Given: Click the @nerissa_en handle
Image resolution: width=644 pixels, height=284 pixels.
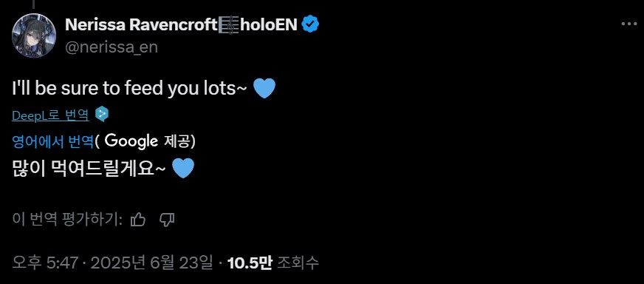Looking at the screenshot, I should [112, 47].
